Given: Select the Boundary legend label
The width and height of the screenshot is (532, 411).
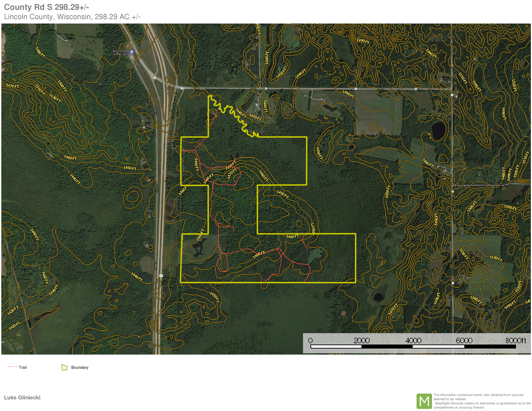Looking at the screenshot, I should 80,367.
